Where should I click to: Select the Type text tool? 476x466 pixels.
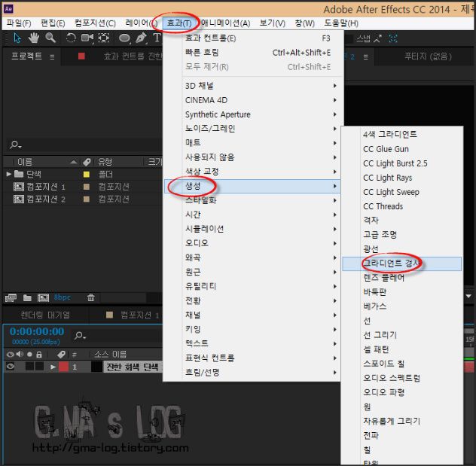click(157, 38)
